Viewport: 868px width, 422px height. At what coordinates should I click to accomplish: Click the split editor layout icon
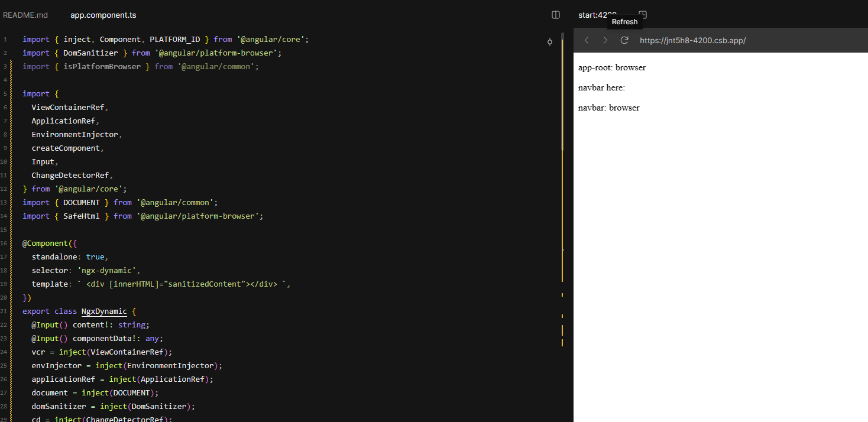point(555,15)
